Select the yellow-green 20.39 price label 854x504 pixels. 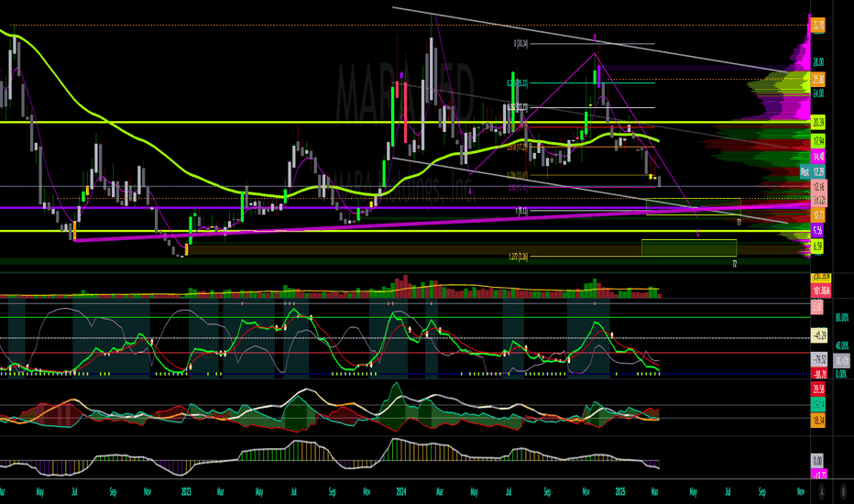pos(818,123)
